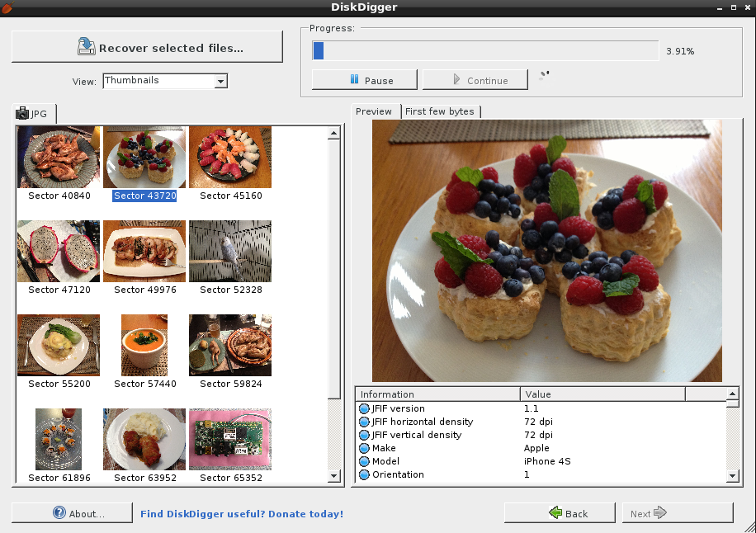Screen dimensions: 756x533
Task: Open the View dropdown showing Thumbnails
Action: pos(165,81)
